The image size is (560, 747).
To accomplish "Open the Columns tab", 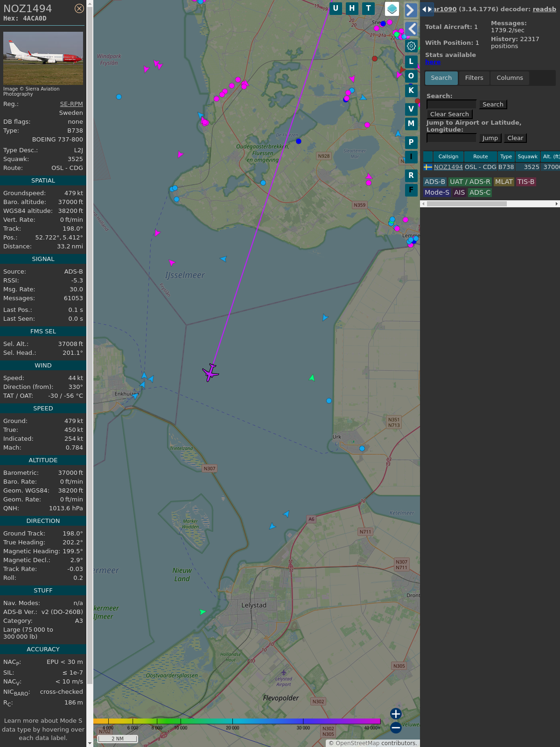I will (510, 78).
